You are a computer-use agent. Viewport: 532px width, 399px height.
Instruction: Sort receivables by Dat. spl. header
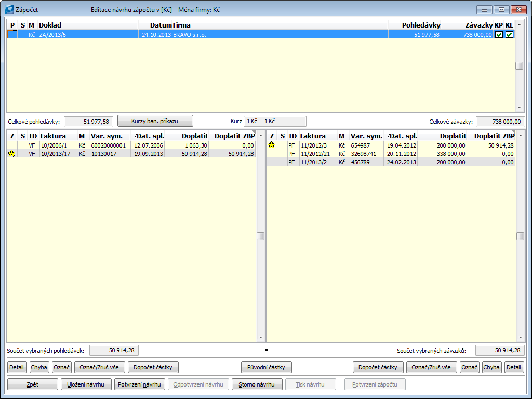pos(148,136)
